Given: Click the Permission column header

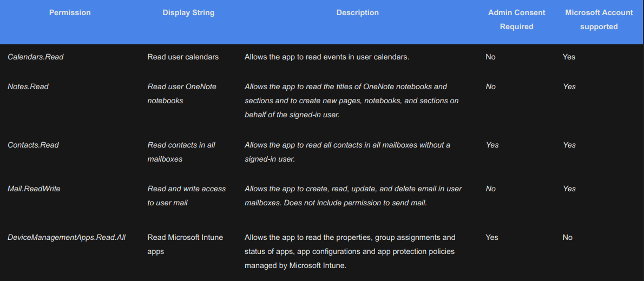Looking at the screenshot, I should click(x=70, y=12).
